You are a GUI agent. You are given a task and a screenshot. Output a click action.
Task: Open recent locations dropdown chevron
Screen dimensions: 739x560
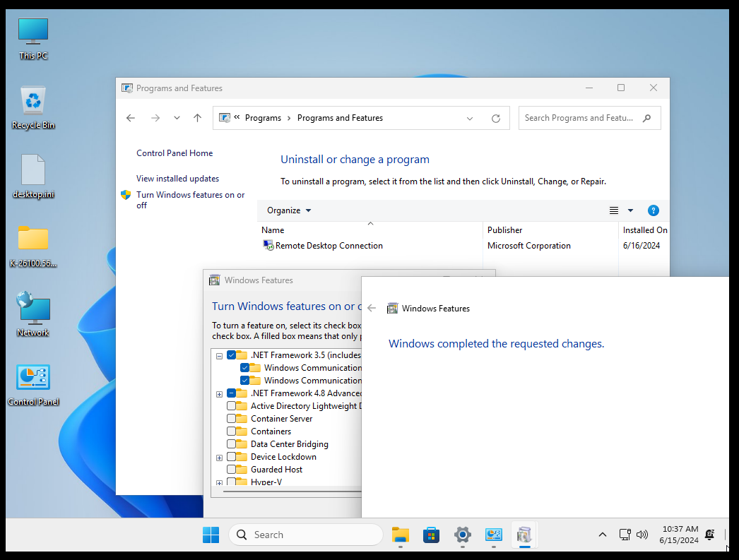point(177,118)
